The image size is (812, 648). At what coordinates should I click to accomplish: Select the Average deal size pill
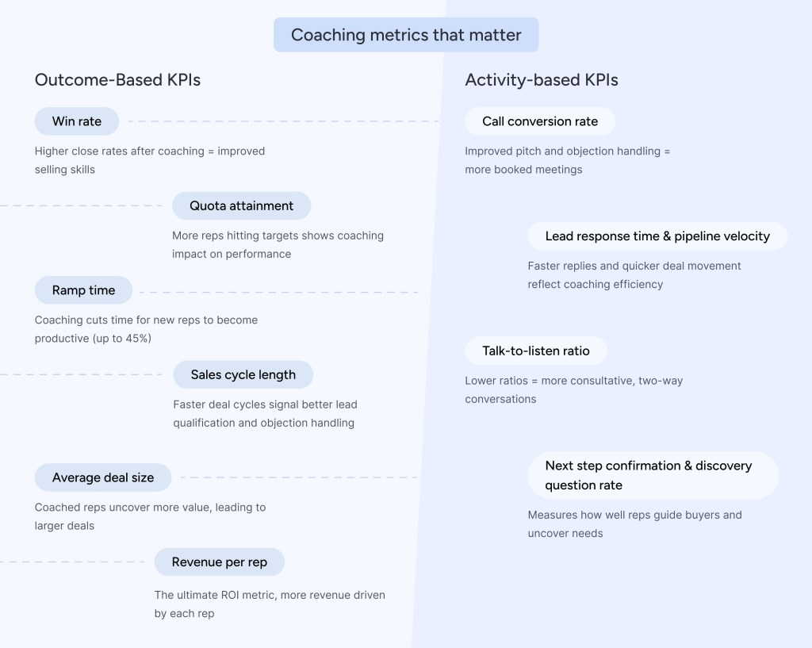pos(102,477)
